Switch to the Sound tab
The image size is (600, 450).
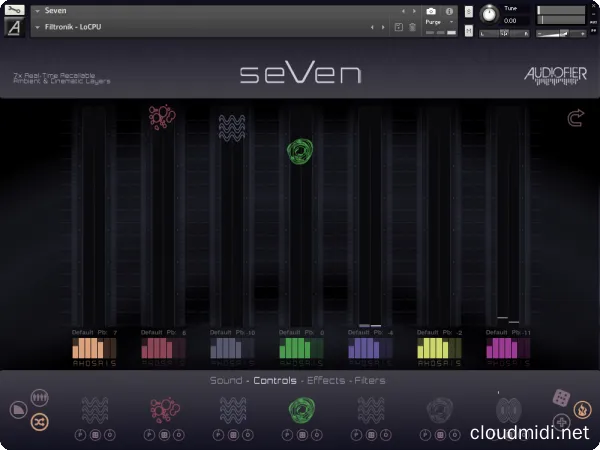tap(226, 380)
